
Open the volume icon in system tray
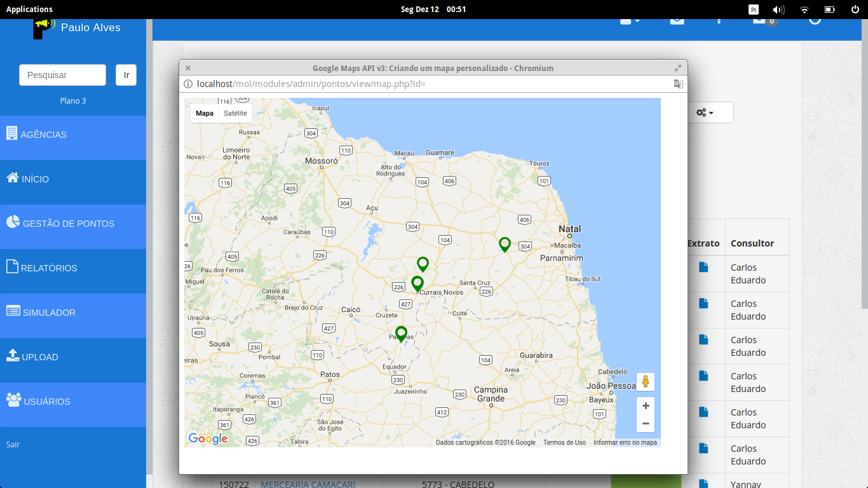pos(778,10)
